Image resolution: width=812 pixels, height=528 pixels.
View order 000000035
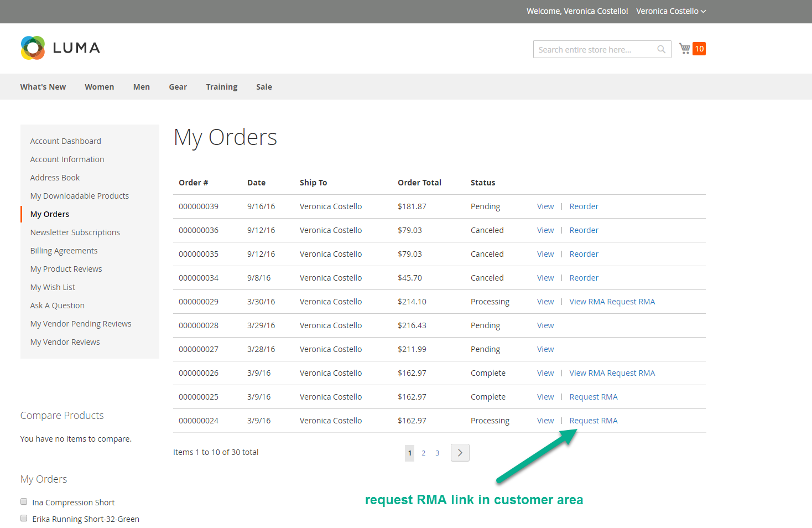pos(545,254)
